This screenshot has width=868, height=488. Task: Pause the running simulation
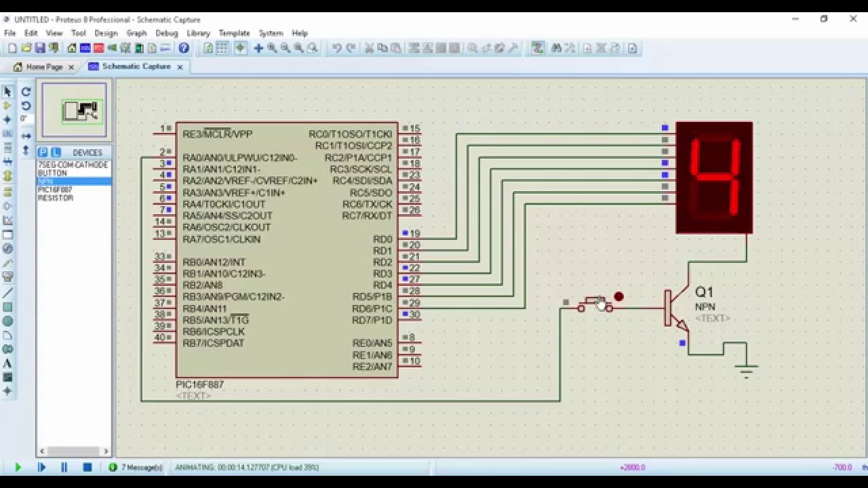pos(64,467)
